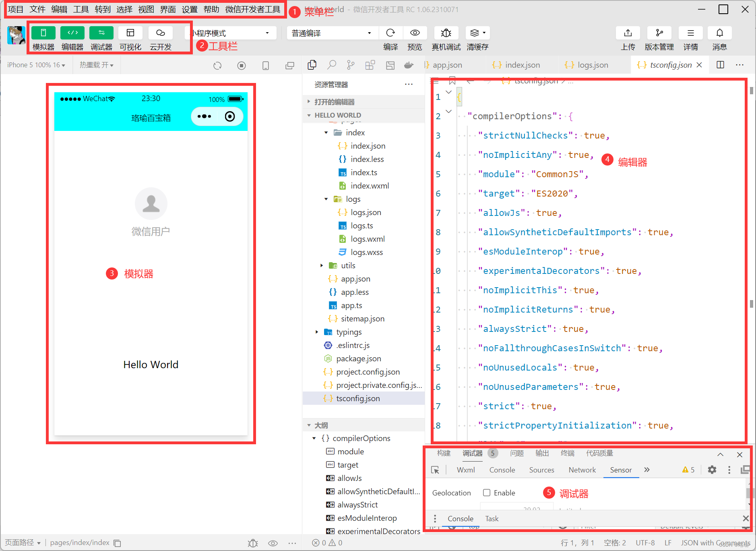Open the 清缓存 clear cache dropdown

pos(478,33)
